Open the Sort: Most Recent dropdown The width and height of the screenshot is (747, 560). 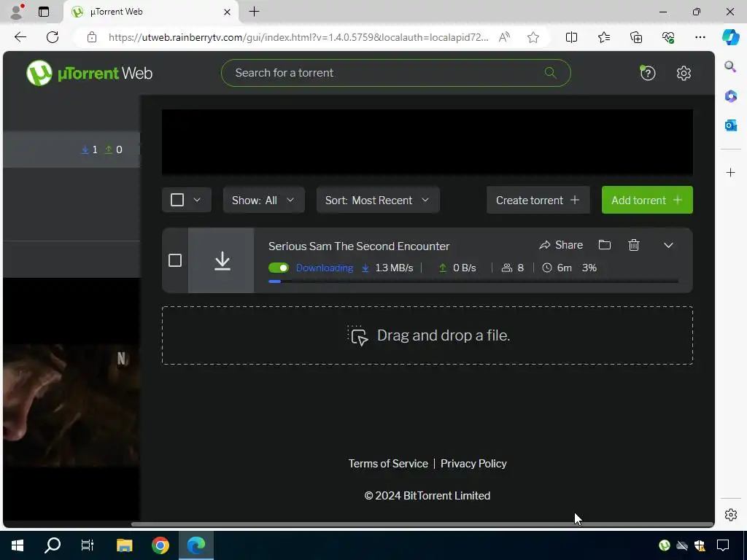point(378,200)
